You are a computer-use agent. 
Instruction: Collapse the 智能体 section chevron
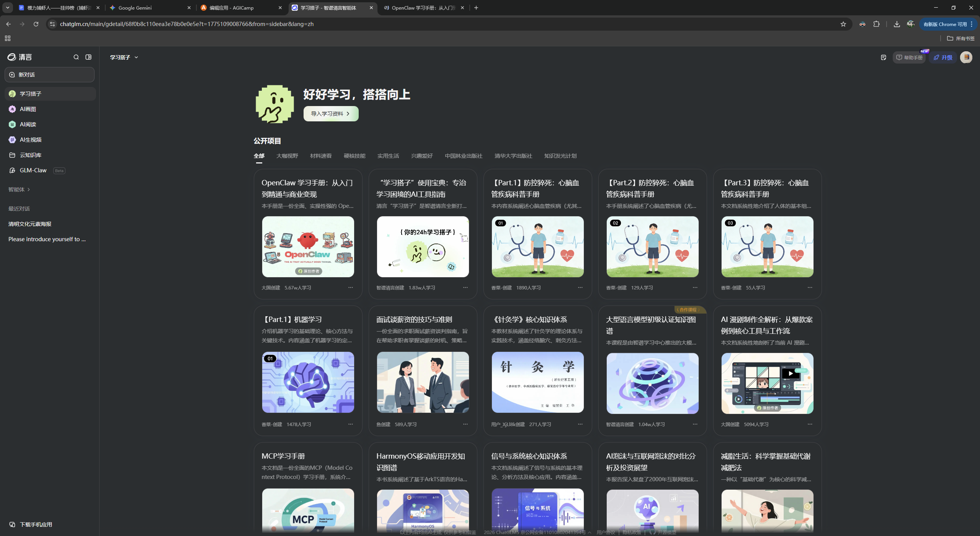[29, 189]
